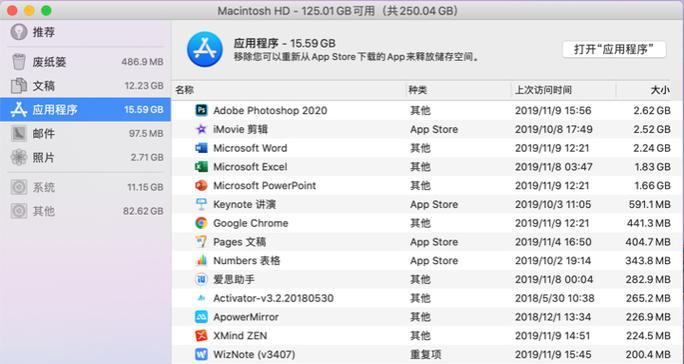Click the 文稿 documents icon

tap(19, 86)
